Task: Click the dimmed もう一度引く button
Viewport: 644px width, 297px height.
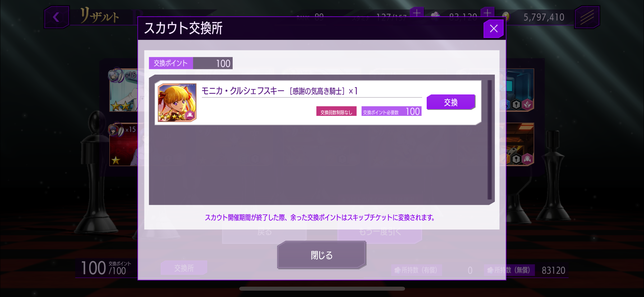Action: (x=380, y=232)
